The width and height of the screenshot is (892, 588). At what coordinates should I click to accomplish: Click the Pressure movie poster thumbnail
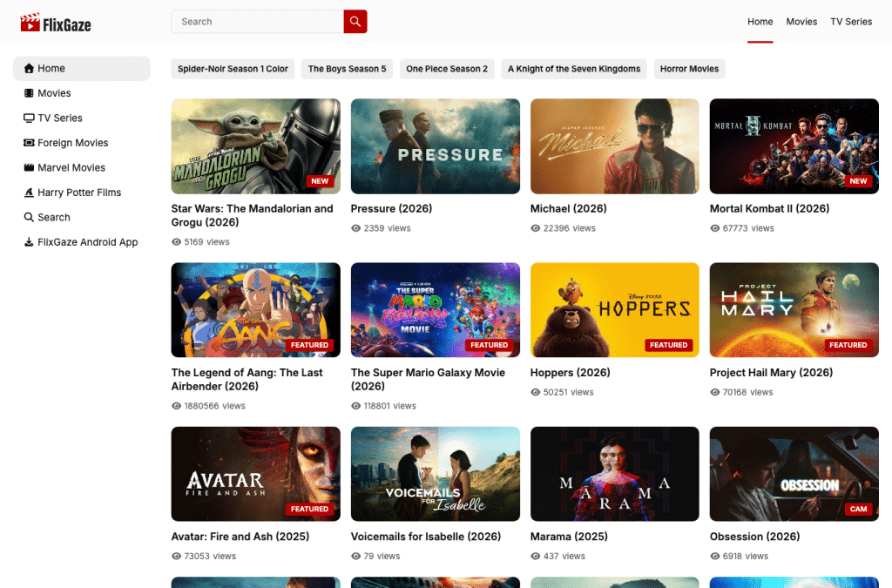pos(436,146)
